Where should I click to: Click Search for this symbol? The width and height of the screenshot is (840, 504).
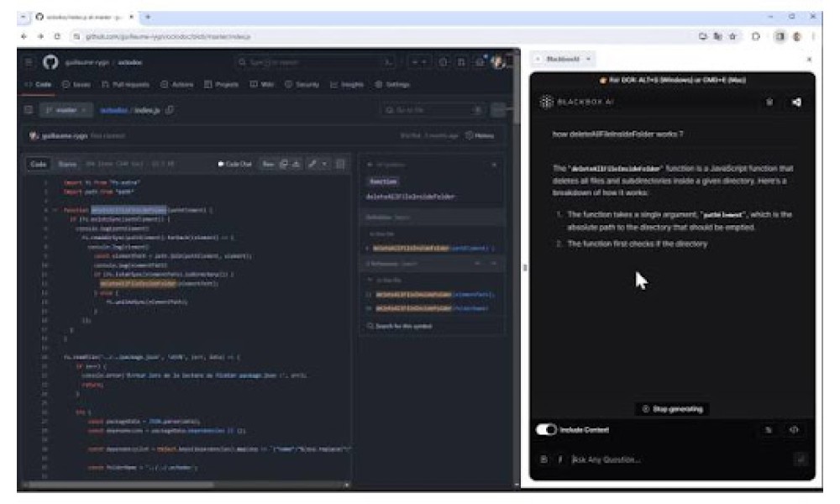[400, 326]
